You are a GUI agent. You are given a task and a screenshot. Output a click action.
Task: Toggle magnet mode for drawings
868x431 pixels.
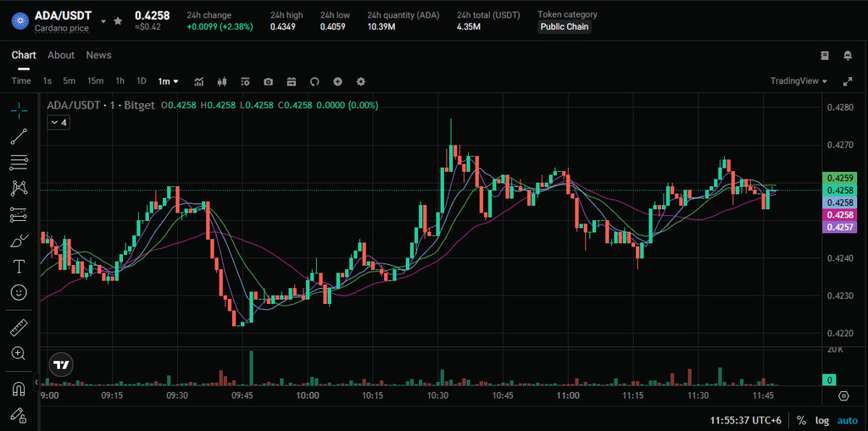(x=19, y=389)
